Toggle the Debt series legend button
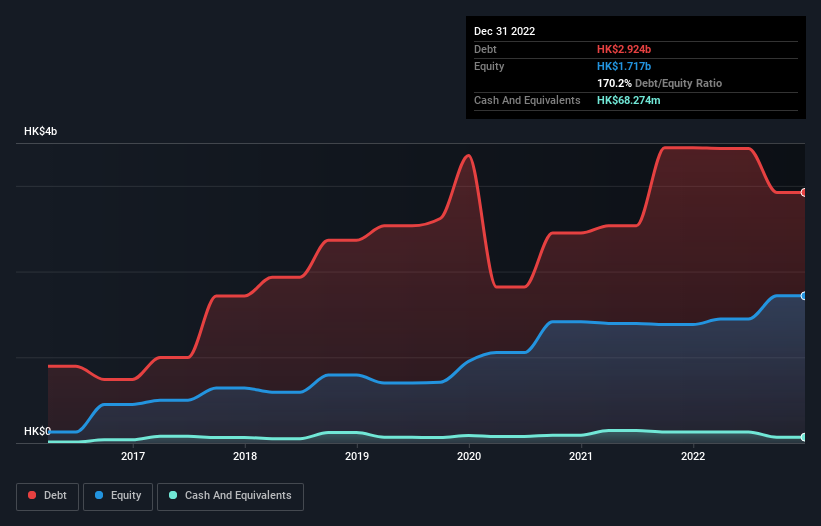Screen dimensions: 821x526 tap(48, 496)
